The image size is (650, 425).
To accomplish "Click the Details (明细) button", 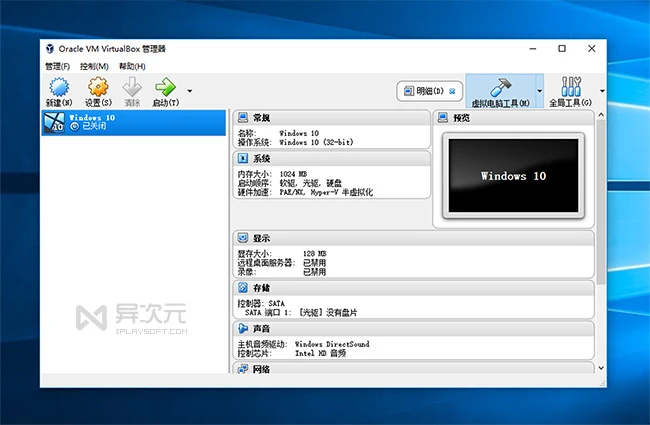I will tap(429, 91).
